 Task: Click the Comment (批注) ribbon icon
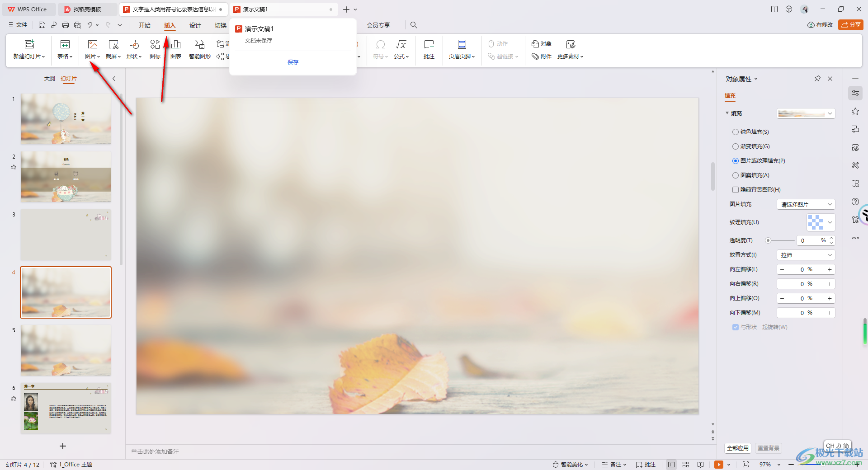(x=429, y=44)
